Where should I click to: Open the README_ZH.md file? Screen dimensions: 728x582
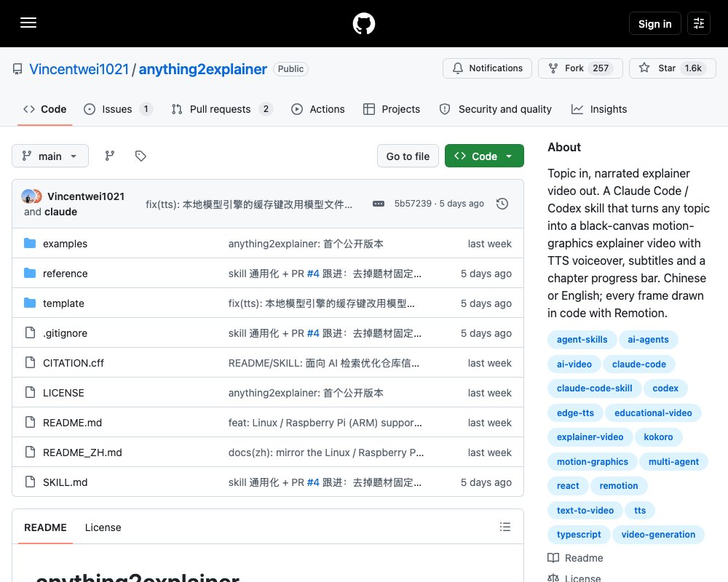tap(82, 453)
